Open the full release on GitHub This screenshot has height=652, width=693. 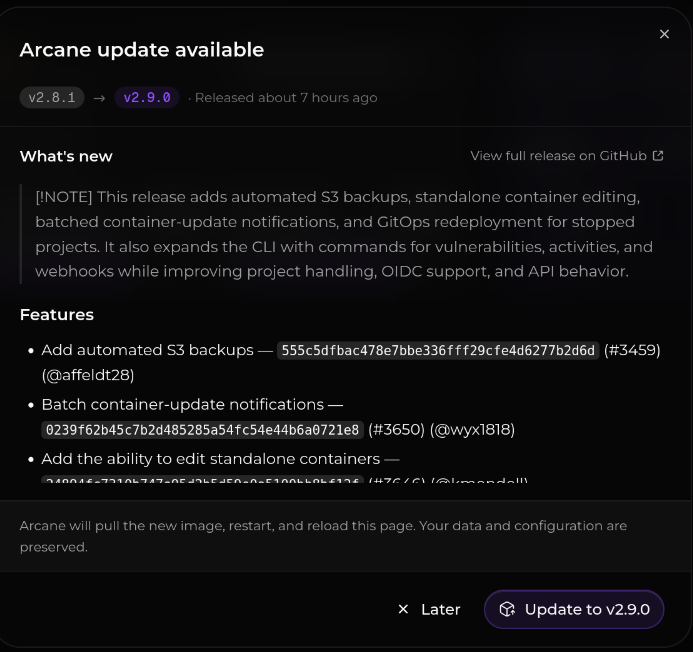[567, 156]
